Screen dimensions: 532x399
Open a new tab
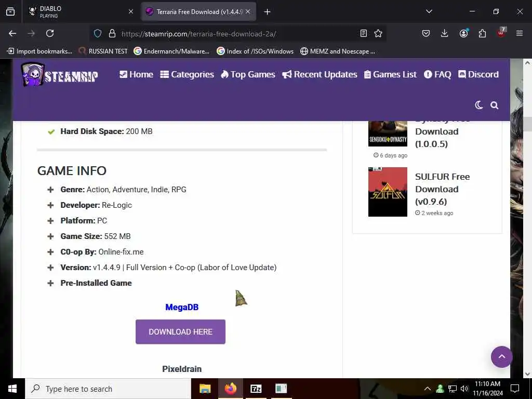click(268, 12)
